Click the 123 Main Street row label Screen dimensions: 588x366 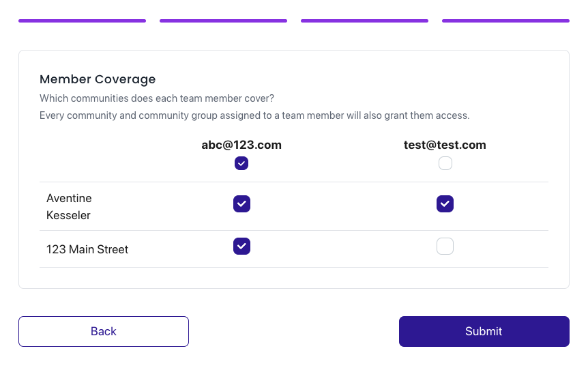click(87, 249)
